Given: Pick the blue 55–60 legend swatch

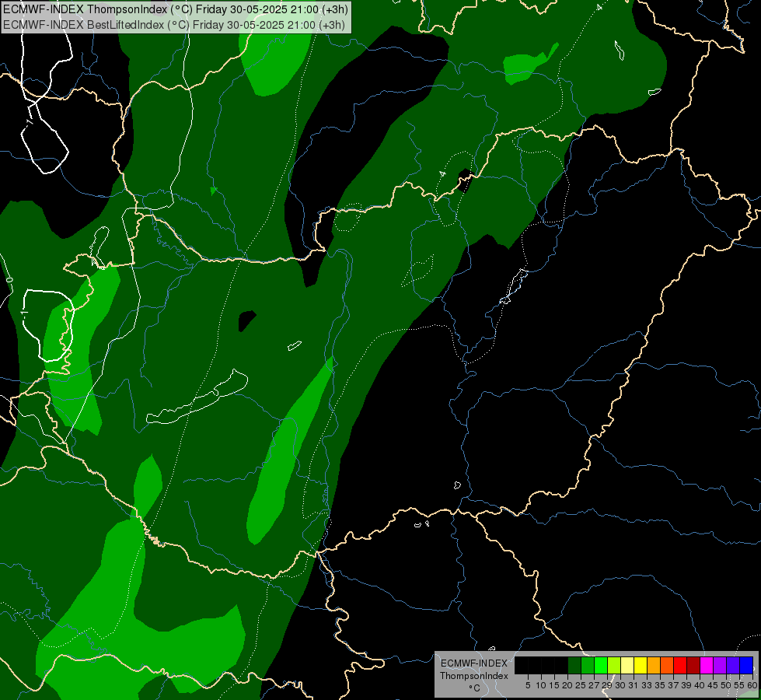Looking at the screenshot, I should coord(746,665).
